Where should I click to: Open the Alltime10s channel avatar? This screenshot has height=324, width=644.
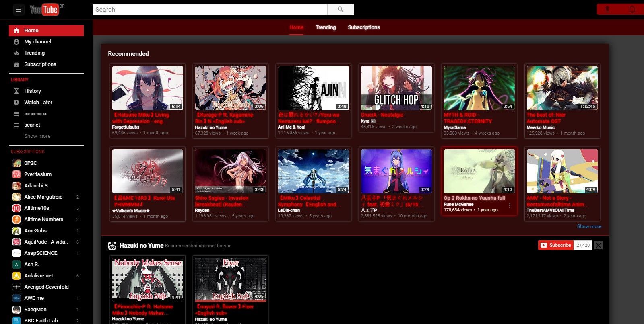[x=17, y=208]
